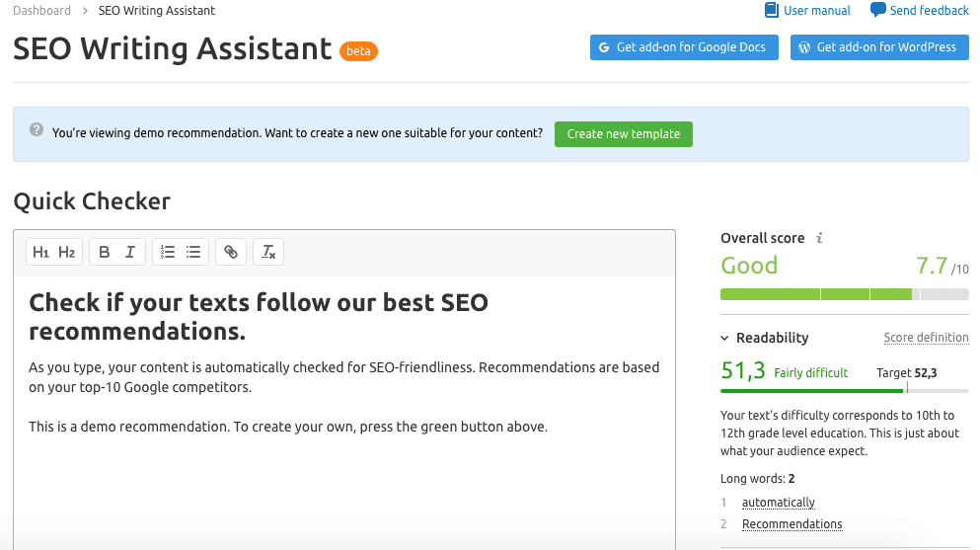This screenshot has height=550, width=980.
Task: Click Send feedback link
Action: tap(919, 11)
